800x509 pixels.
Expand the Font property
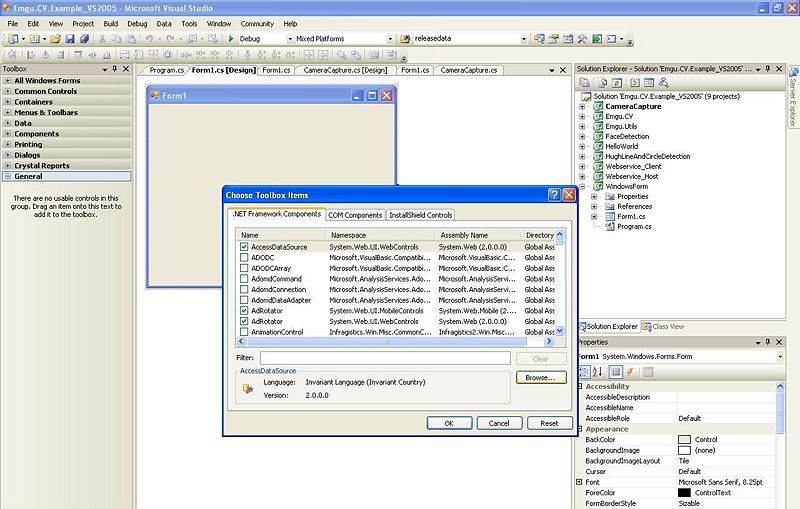[x=579, y=482]
